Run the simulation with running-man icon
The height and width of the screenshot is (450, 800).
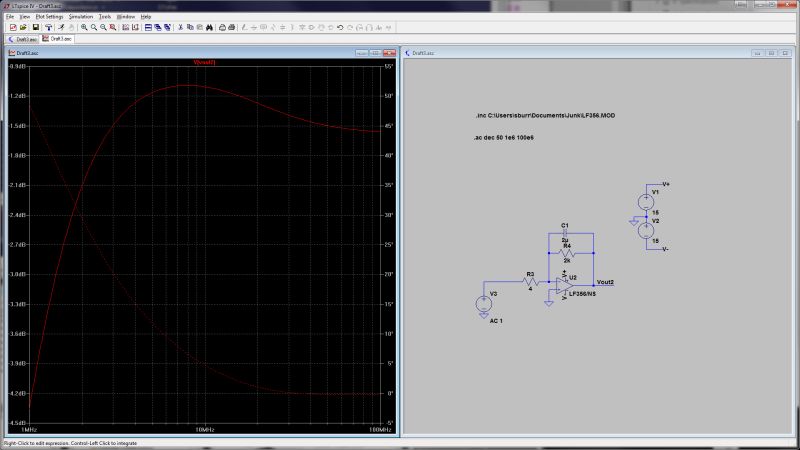click(x=61, y=27)
